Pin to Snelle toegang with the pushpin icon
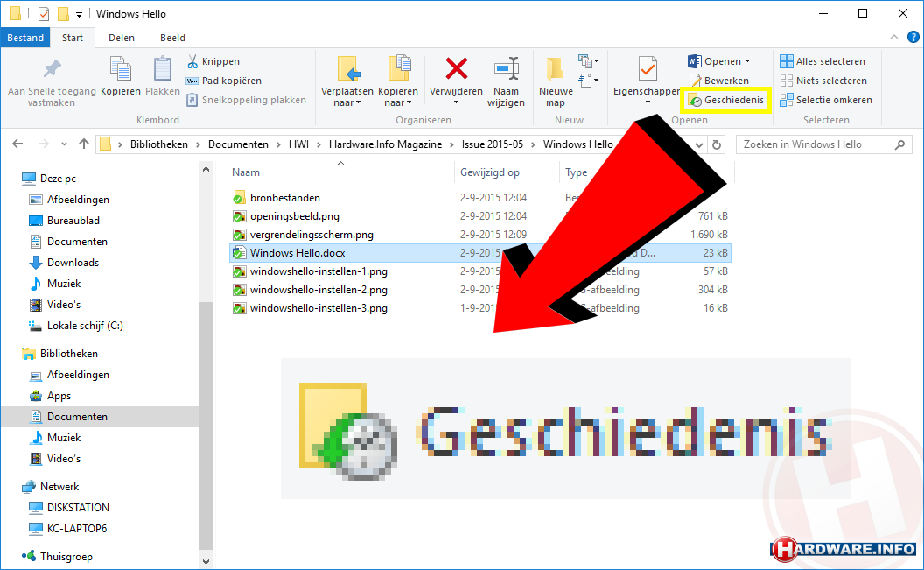Image resolution: width=924 pixels, height=570 pixels. point(52,69)
